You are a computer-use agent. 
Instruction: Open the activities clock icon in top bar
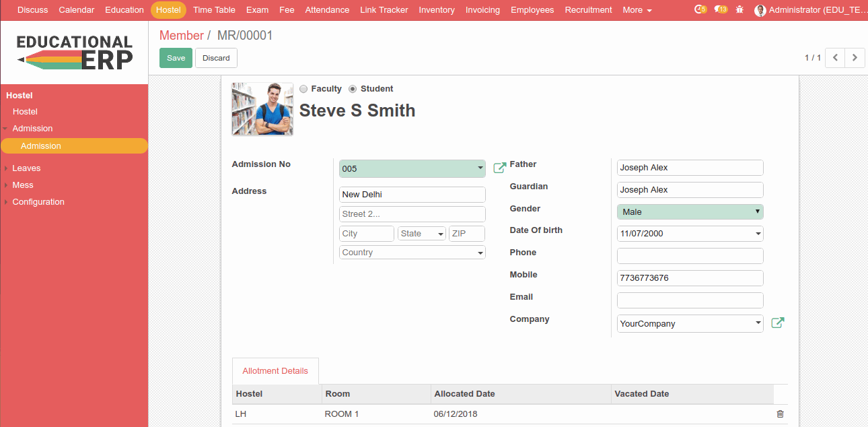(x=700, y=9)
